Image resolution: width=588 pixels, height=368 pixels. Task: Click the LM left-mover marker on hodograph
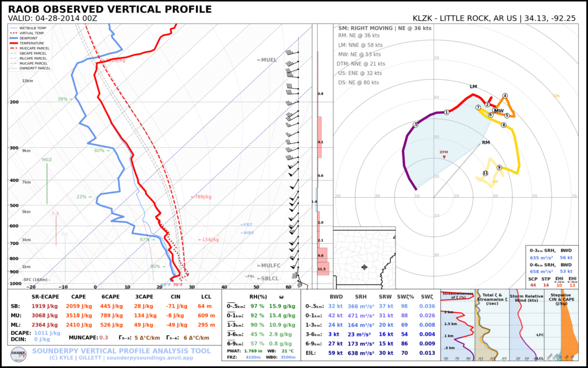[x=472, y=87]
